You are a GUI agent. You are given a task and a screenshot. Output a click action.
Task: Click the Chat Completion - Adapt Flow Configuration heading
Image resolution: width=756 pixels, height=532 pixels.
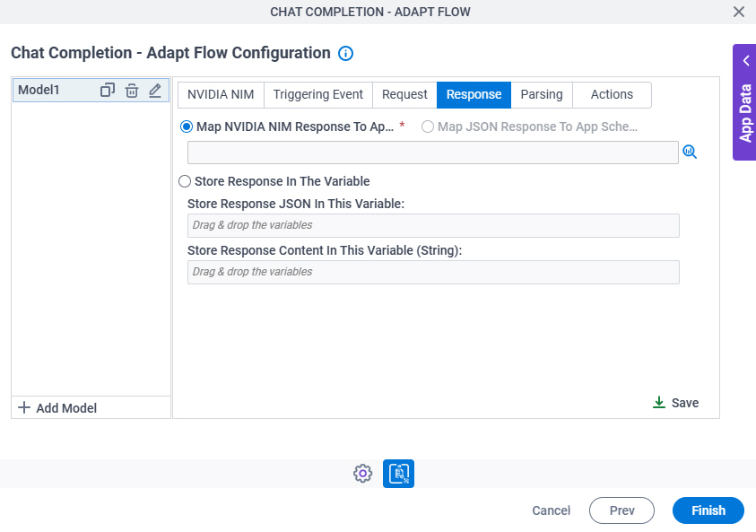170,53
